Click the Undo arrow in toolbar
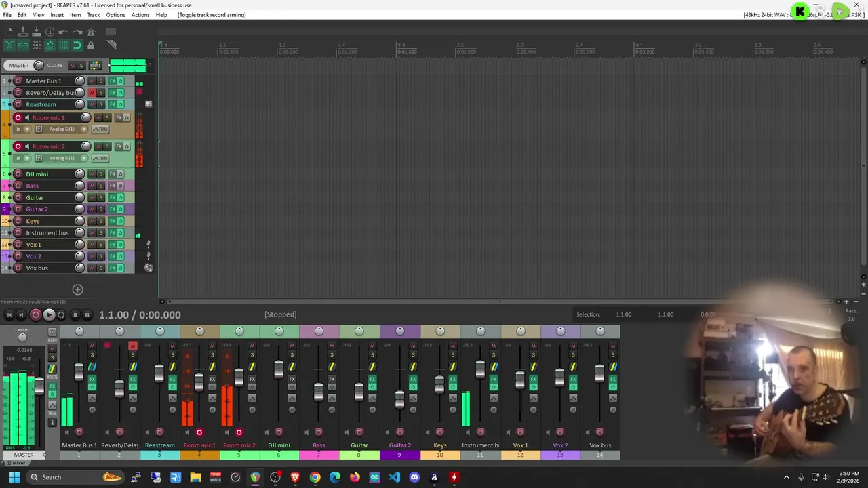Viewport: 868px width, 488px height. (x=64, y=32)
